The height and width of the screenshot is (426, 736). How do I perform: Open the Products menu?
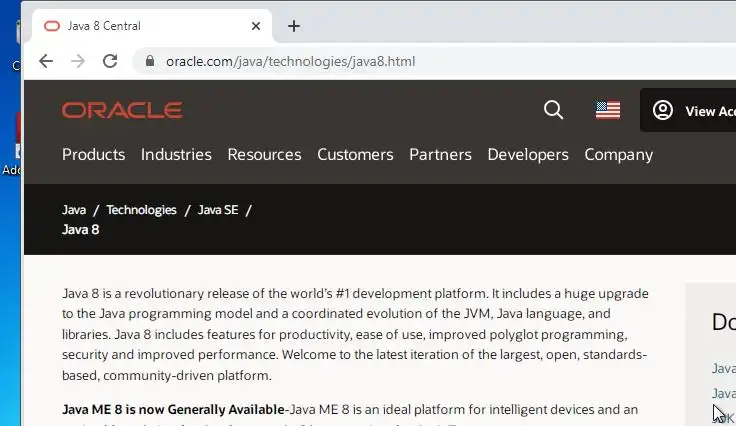(x=93, y=155)
